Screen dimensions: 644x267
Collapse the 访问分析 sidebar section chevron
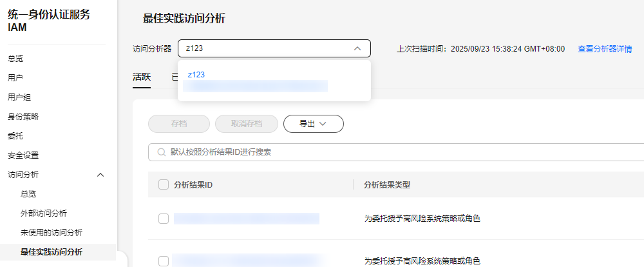[x=100, y=174]
